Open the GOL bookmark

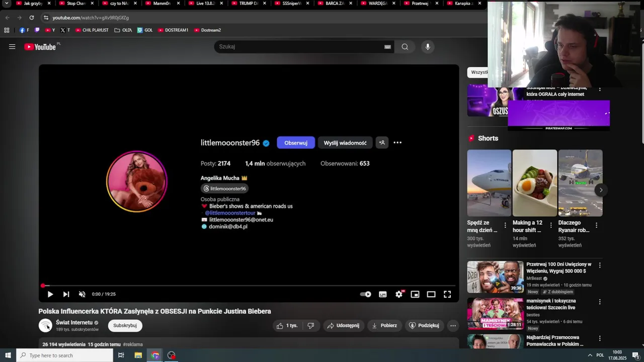[145, 30]
